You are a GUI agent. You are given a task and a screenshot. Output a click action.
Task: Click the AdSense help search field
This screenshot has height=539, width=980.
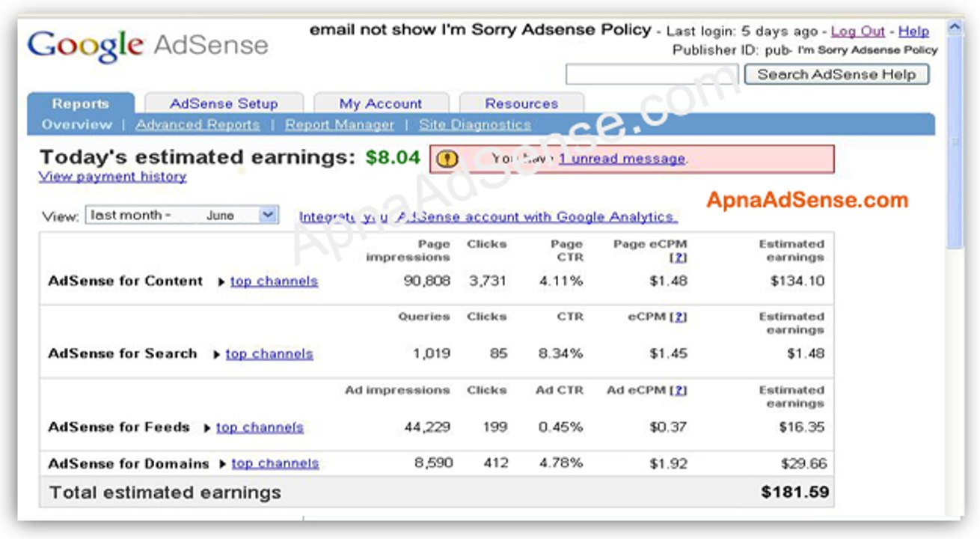[x=652, y=75]
